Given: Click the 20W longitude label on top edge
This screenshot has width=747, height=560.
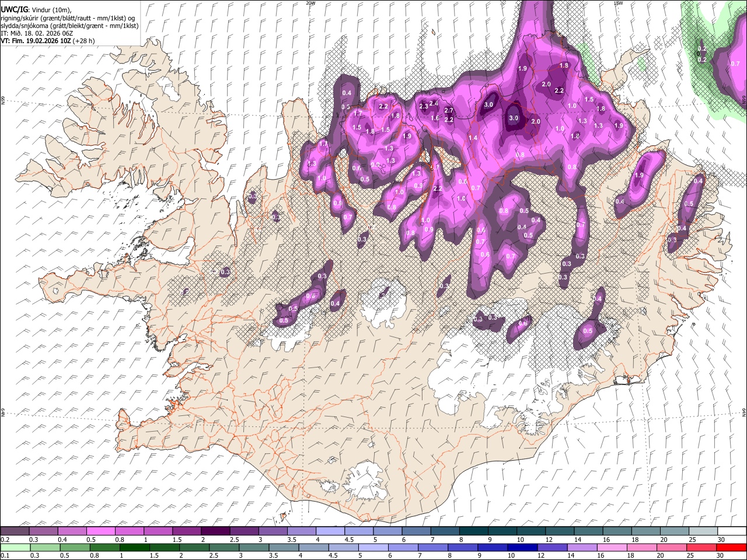Looking at the screenshot, I should point(310,3).
